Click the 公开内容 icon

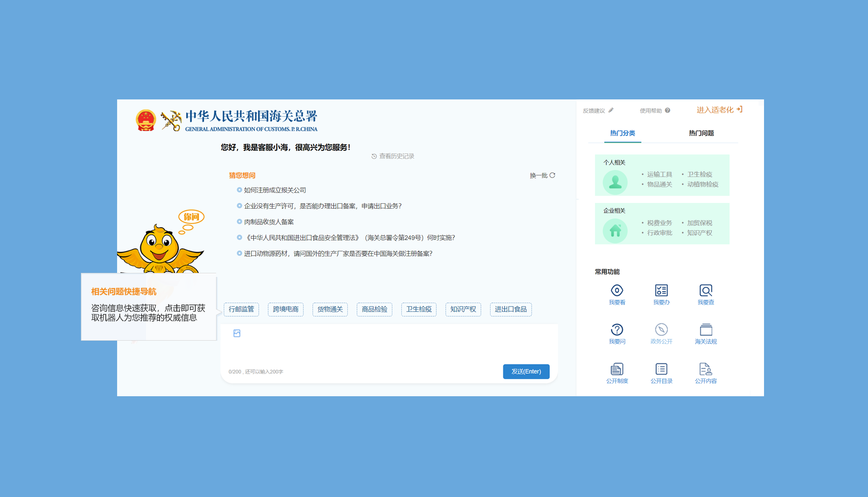[705, 369]
